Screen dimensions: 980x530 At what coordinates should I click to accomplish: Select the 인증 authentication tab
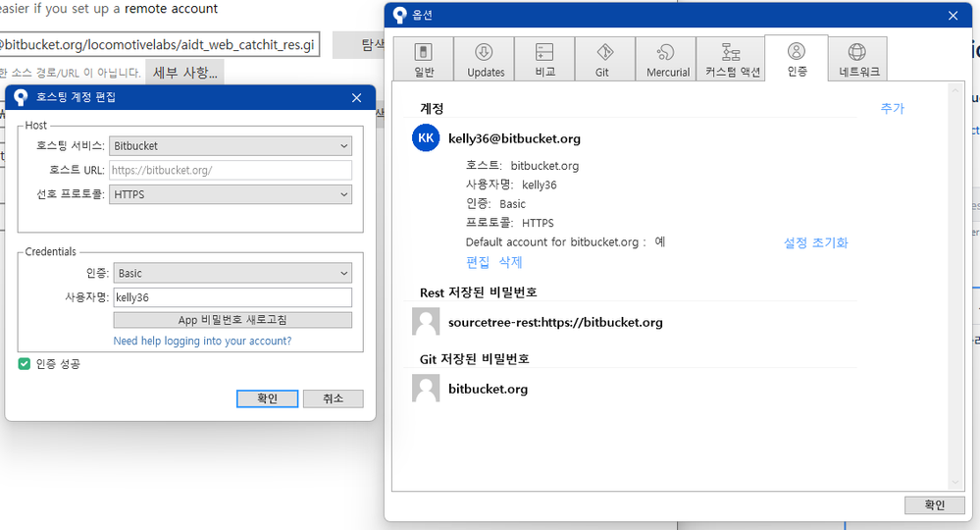pos(797,58)
